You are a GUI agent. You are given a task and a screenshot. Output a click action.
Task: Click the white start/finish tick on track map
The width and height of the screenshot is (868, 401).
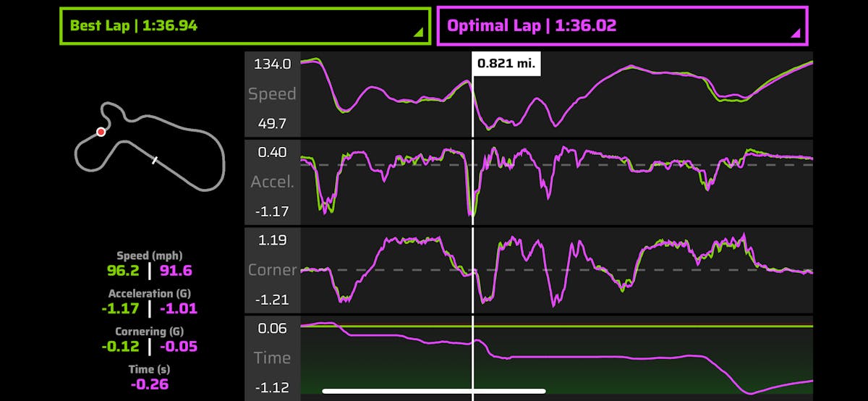coord(154,160)
